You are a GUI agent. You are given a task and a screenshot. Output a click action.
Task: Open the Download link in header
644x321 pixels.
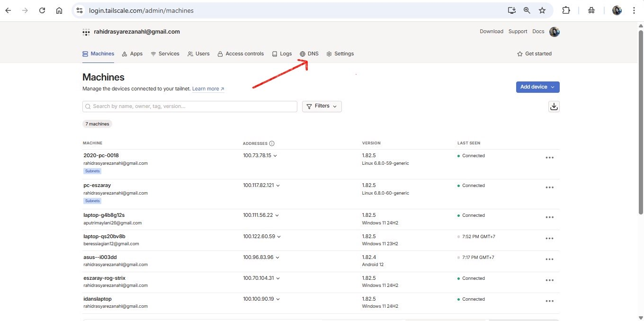point(492,32)
